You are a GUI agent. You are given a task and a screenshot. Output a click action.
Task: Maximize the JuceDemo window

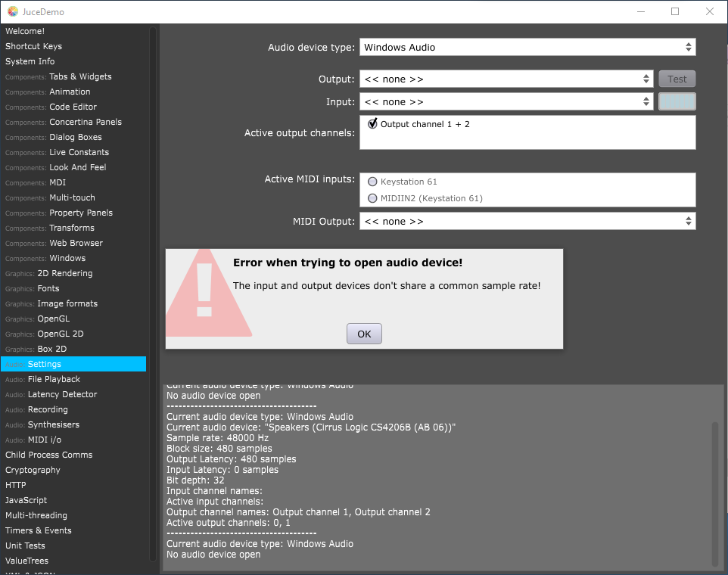[675, 11]
